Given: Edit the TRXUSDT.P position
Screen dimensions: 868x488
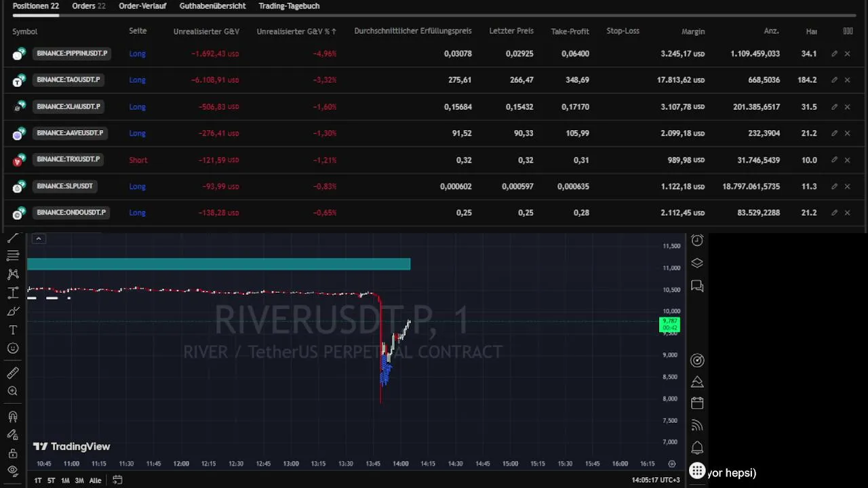Looking at the screenshot, I should 835,160.
